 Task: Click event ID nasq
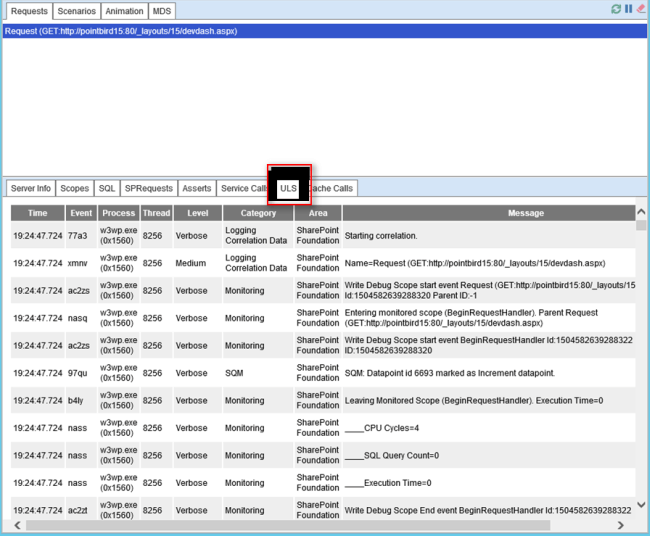coord(78,318)
